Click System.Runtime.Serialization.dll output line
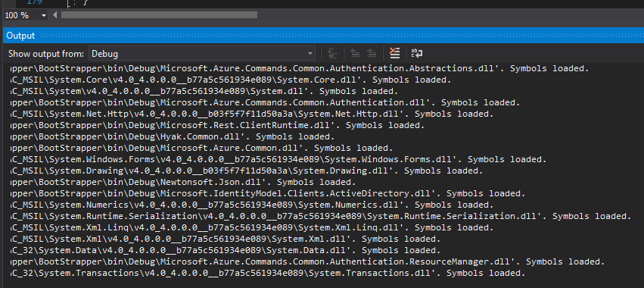 [x=320, y=216]
